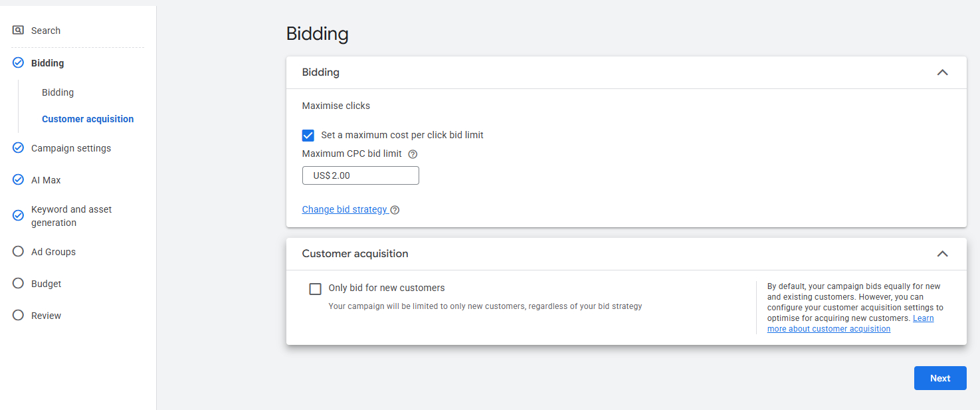This screenshot has height=410, width=980.
Task: Go to Campaign settings step
Action: [x=71, y=148]
